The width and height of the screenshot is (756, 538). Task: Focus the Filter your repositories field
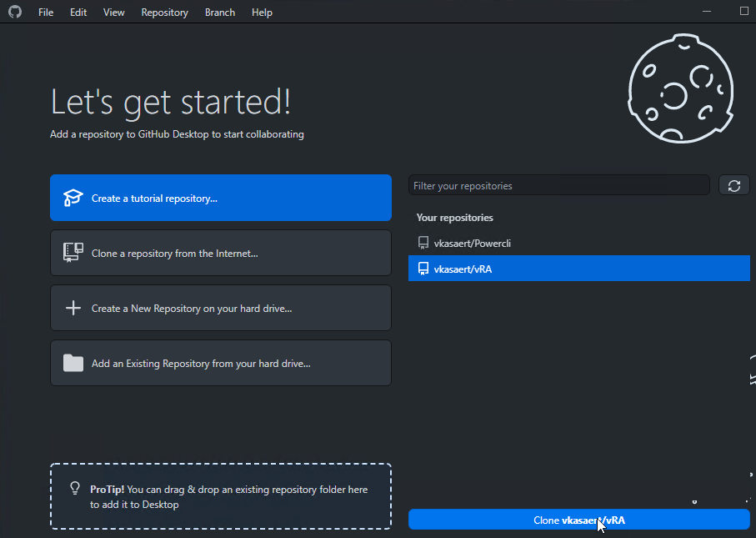[x=558, y=185]
